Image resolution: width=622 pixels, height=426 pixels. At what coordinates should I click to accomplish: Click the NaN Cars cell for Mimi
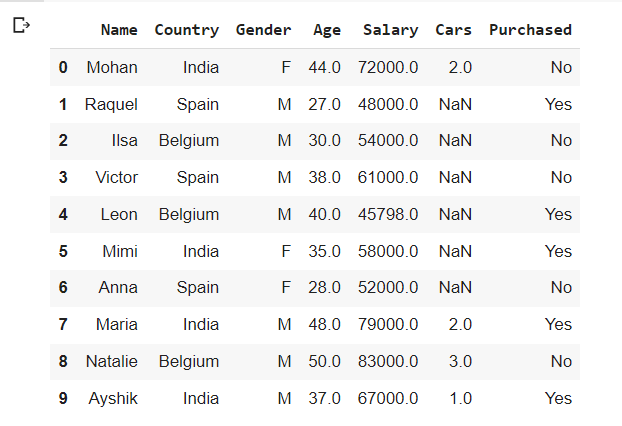[x=455, y=251]
